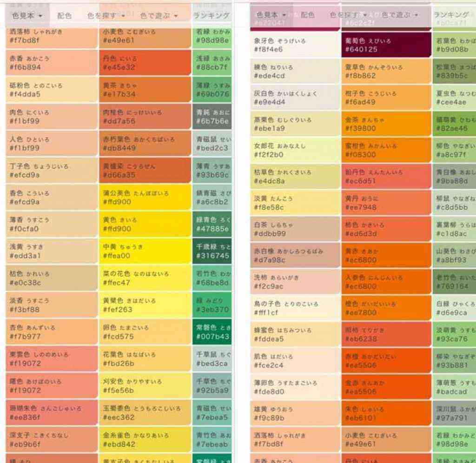Expand the 色を探す menu in the left panel
The image size is (476, 463).
106,16
